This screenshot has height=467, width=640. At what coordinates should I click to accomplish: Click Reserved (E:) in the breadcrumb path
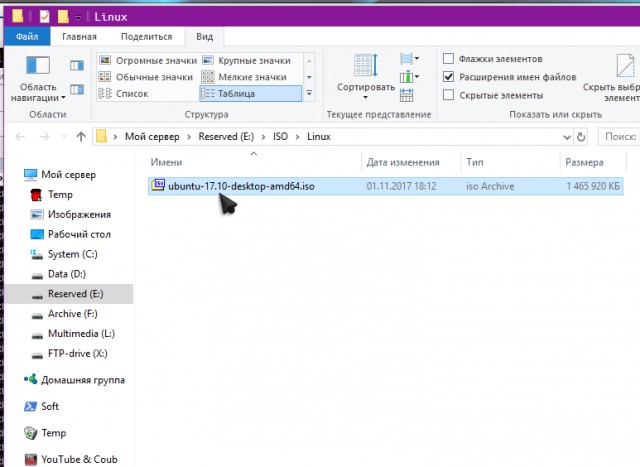[x=226, y=136]
